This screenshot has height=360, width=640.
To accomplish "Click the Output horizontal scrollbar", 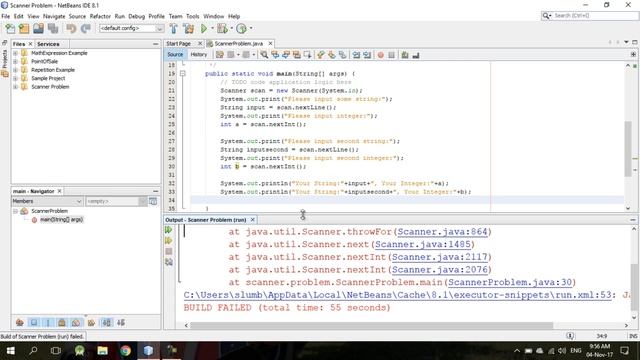I will click(x=371, y=325).
